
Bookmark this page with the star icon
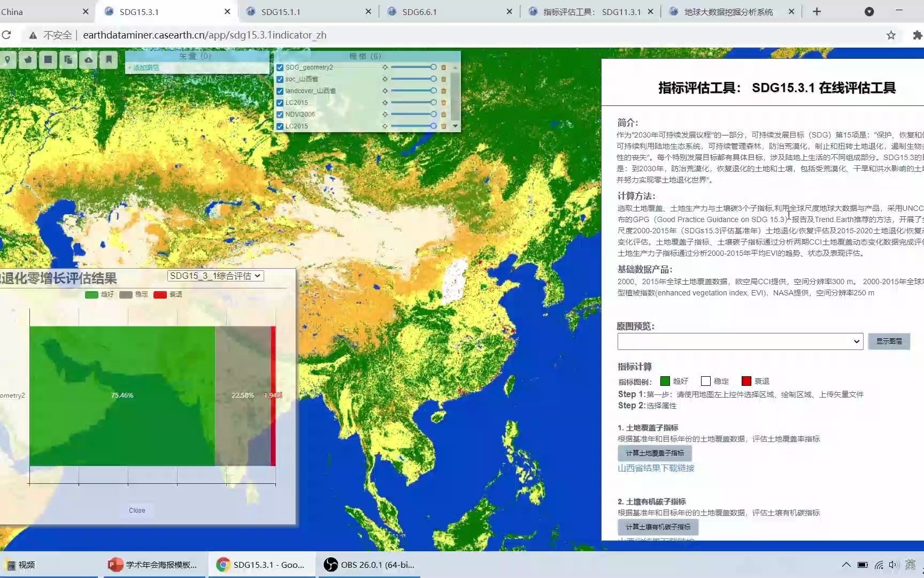click(891, 35)
